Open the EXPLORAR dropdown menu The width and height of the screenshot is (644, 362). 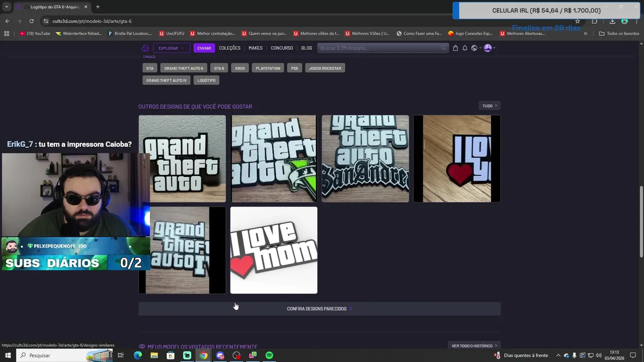click(172, 48)
